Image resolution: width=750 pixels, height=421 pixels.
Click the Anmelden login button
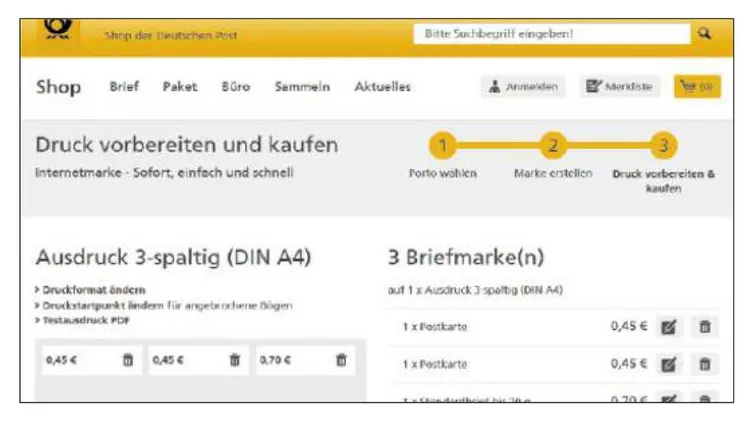point(523,87)
